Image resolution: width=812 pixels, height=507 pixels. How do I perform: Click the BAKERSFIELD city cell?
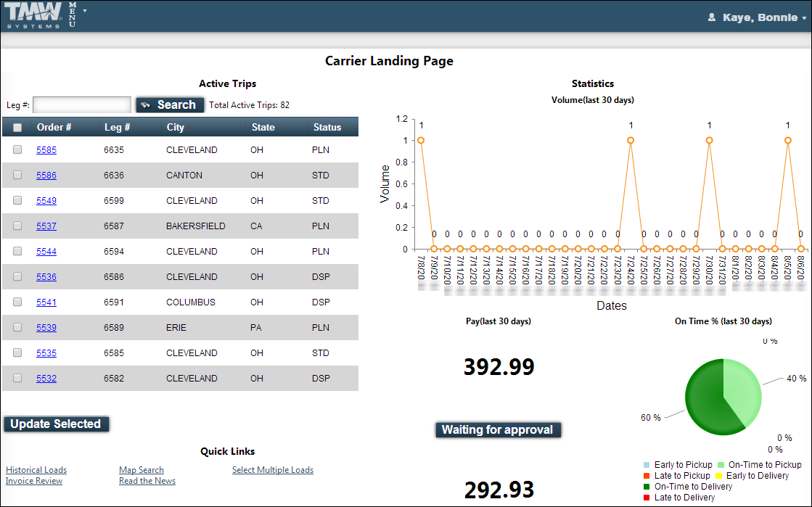(x=196, y=226)
